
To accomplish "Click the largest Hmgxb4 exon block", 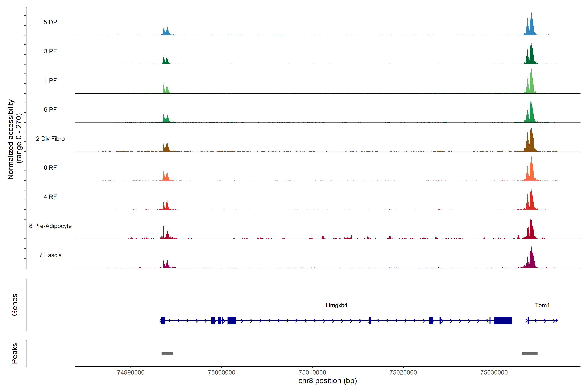I will tap(503, 320).
